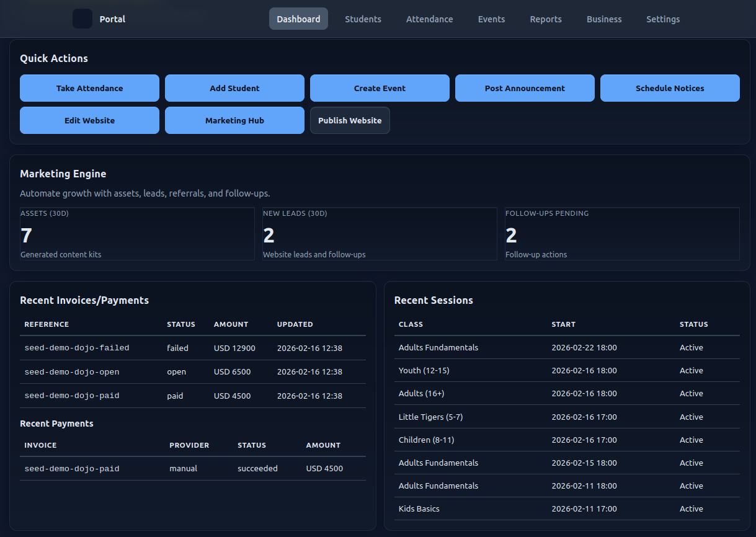Screen dimensions: 756x537
Task: Click the Take Attendance button
Action: pyautogui.click(x=89, y=88)
